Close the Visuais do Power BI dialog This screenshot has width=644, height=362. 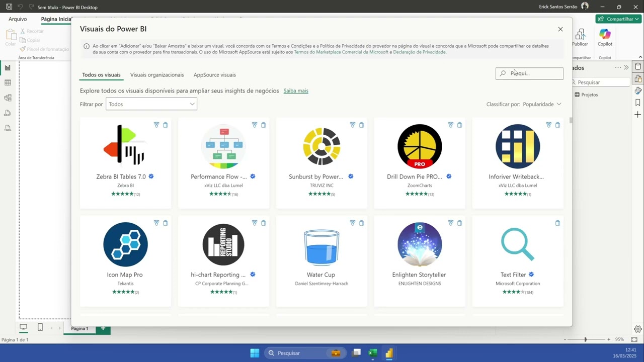click(x=560, y=29)
